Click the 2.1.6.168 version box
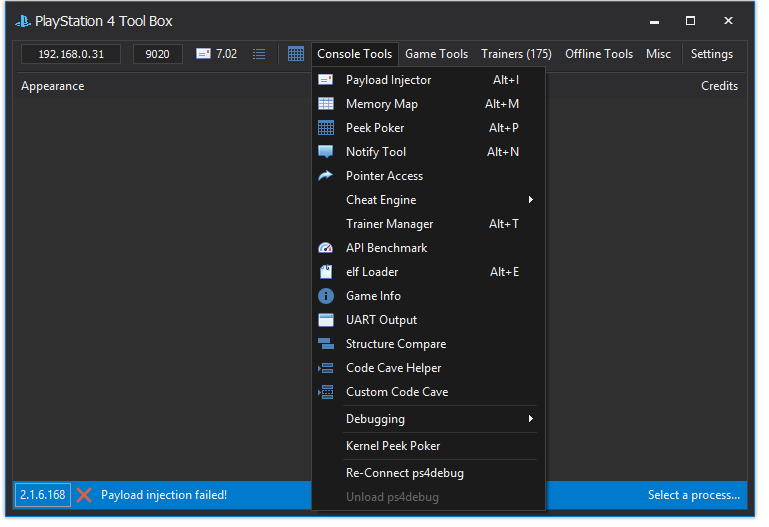The width and height of the screenshot is (769, 527). pos(43,495)
